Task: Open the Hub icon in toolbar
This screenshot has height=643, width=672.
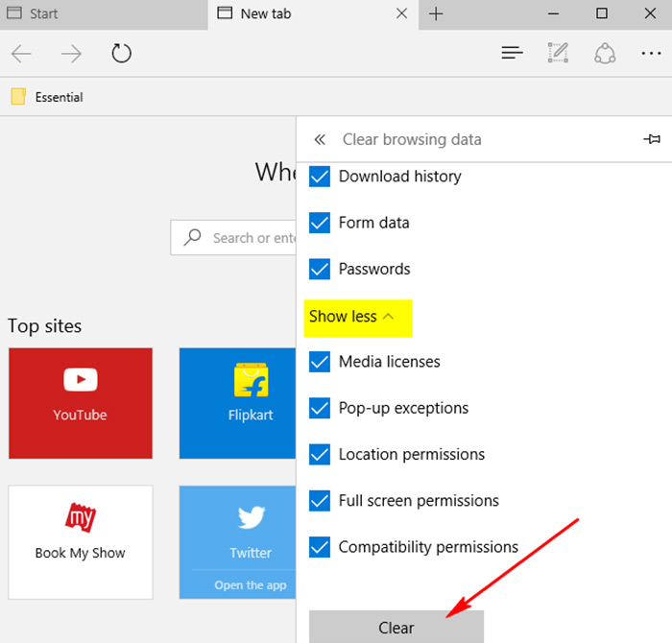Action: (512, 54)
